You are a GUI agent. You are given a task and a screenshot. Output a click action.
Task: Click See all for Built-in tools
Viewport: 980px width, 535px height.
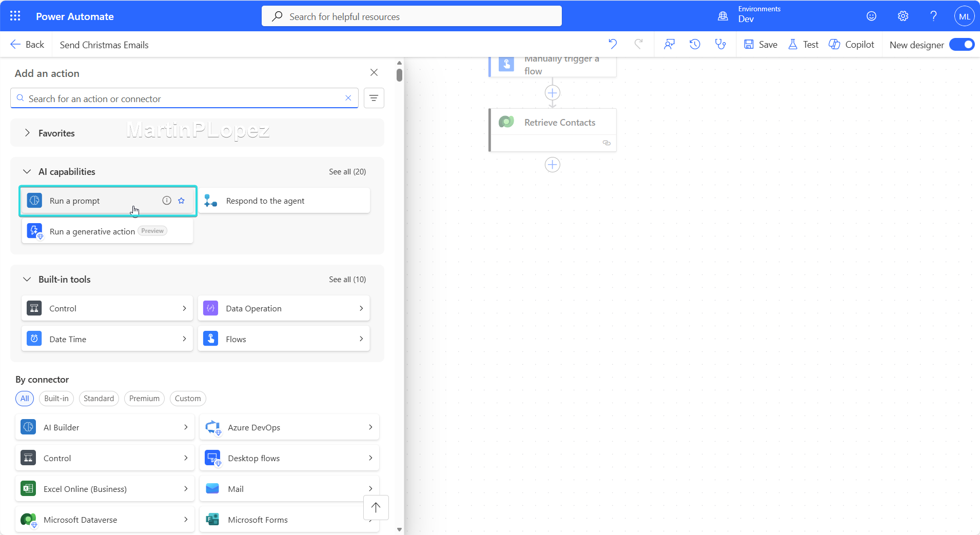347,280
